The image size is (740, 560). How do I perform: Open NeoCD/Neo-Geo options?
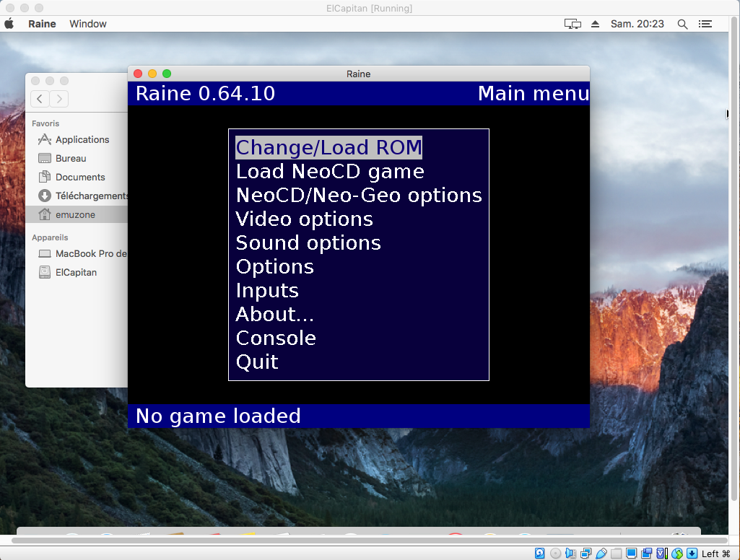tap(359, 196)
